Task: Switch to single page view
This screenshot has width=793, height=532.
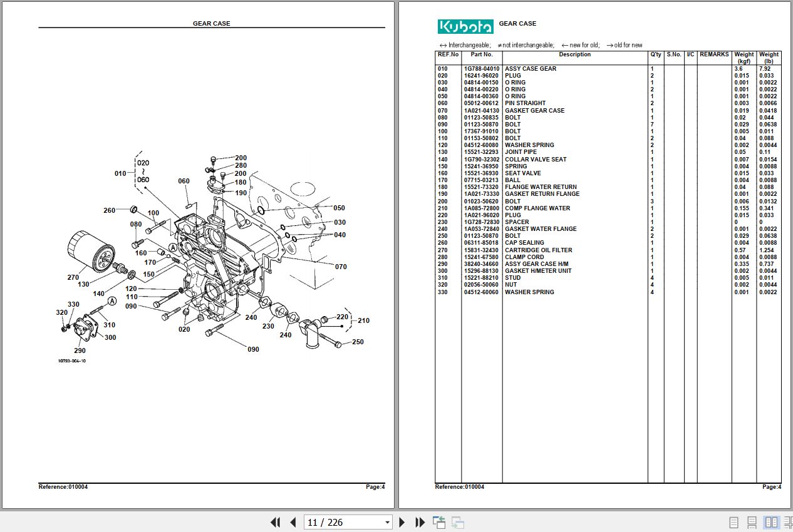Action: point(734,522)
